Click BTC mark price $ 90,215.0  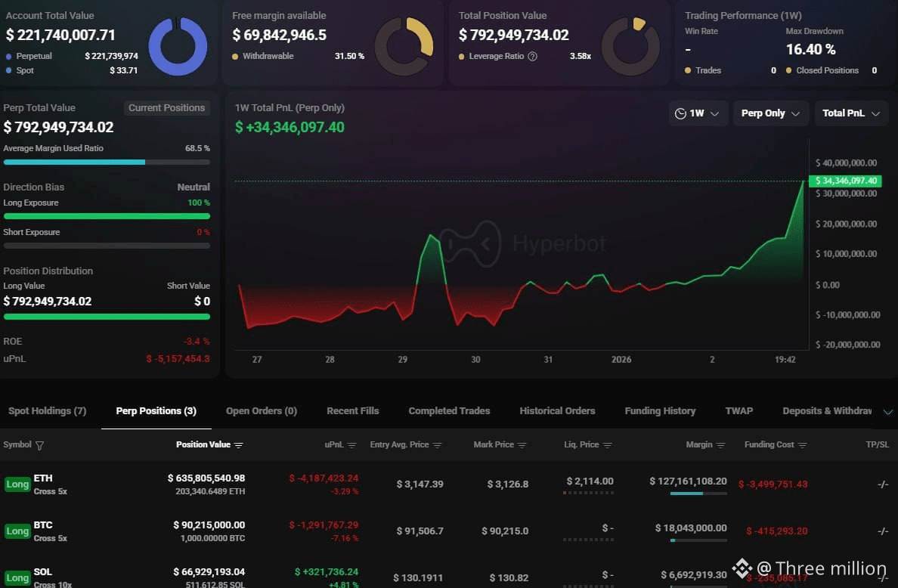pyautogui.click(x=505, y=531)
